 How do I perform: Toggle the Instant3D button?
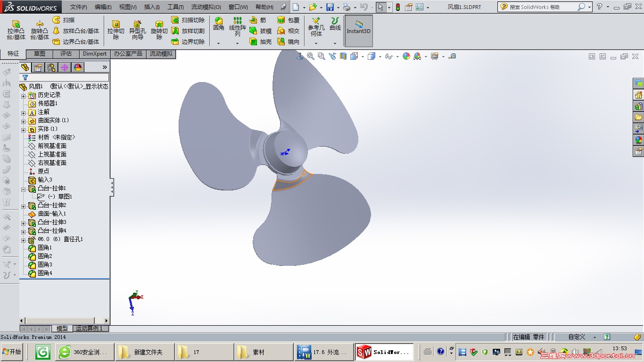click(x=359, y=31)
